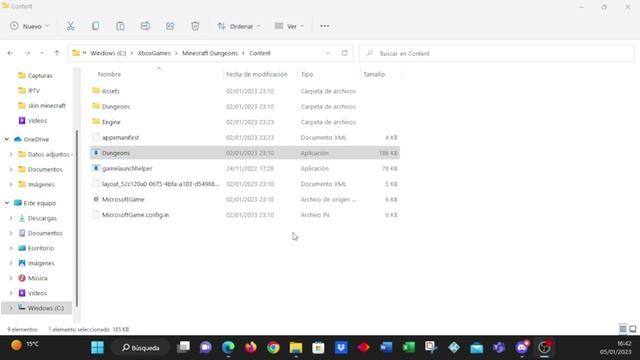Click the Copy icon in toolbar
Viewport: 640px width, 360px height.
coord(95,26)
